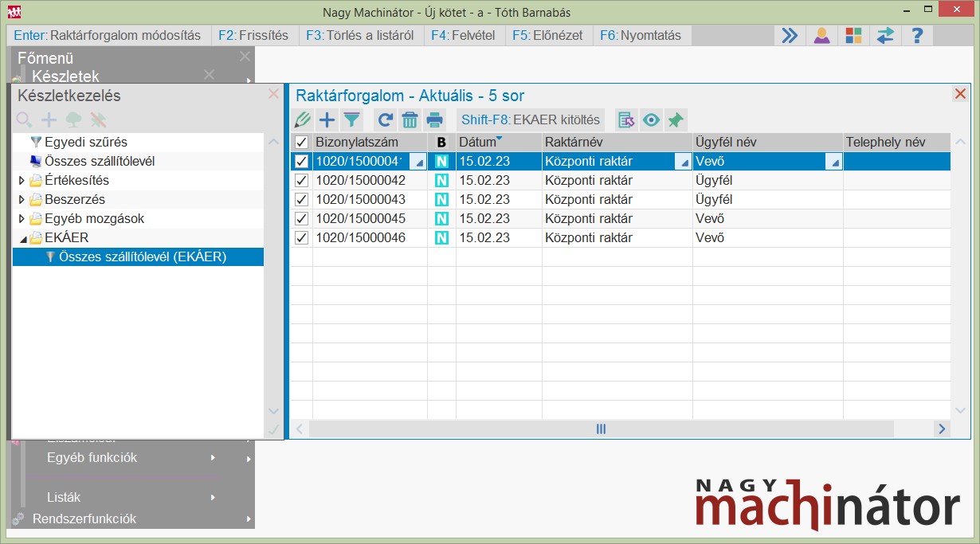The height and width of the screenshot is (544, 980).
Task: Expand the Egyéb mozgások folder arrow
Action: [22, 219]
